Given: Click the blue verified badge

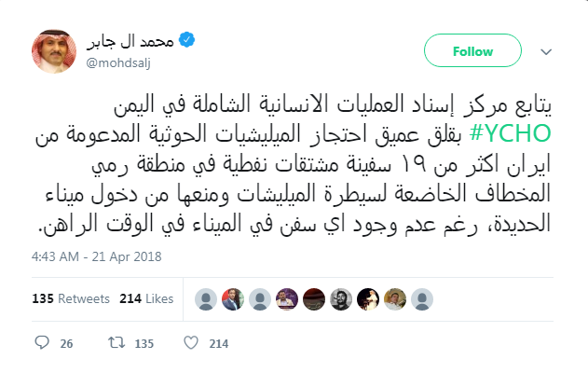Looking at the screenshot, I should (x=186, y=40).
